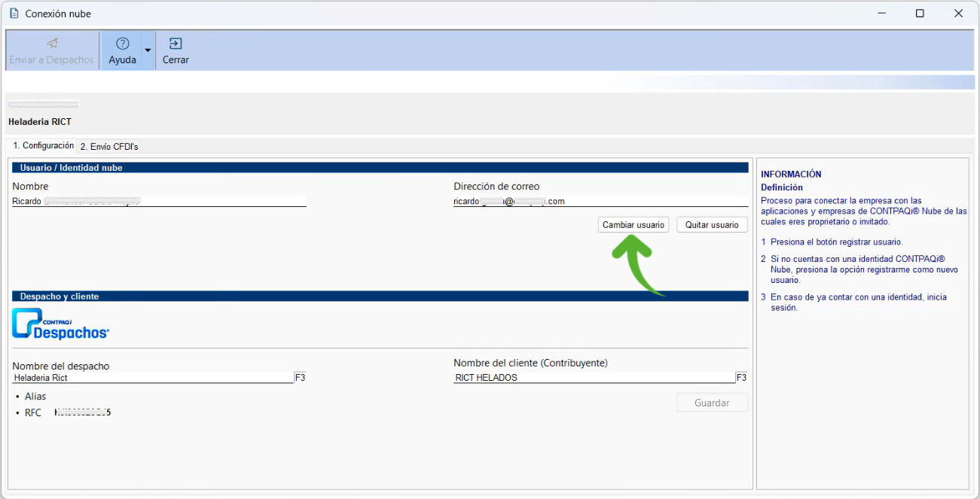Switch to the 1. Configuración tab
980x499 pixels.
(44, 146)
